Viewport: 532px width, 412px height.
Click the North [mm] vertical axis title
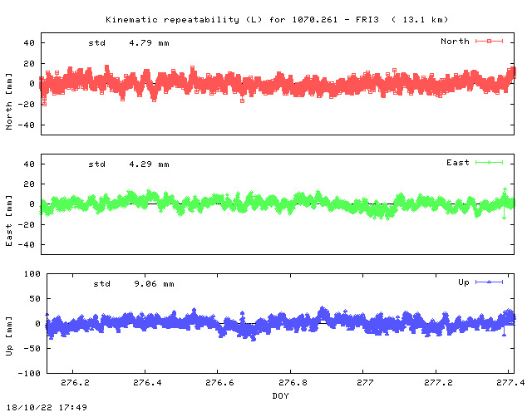point(9,101)
